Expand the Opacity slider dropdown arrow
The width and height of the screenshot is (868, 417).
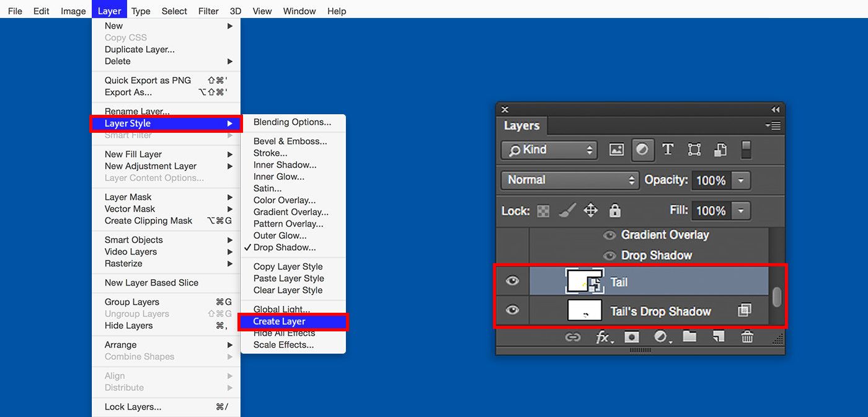pos(740,181)
